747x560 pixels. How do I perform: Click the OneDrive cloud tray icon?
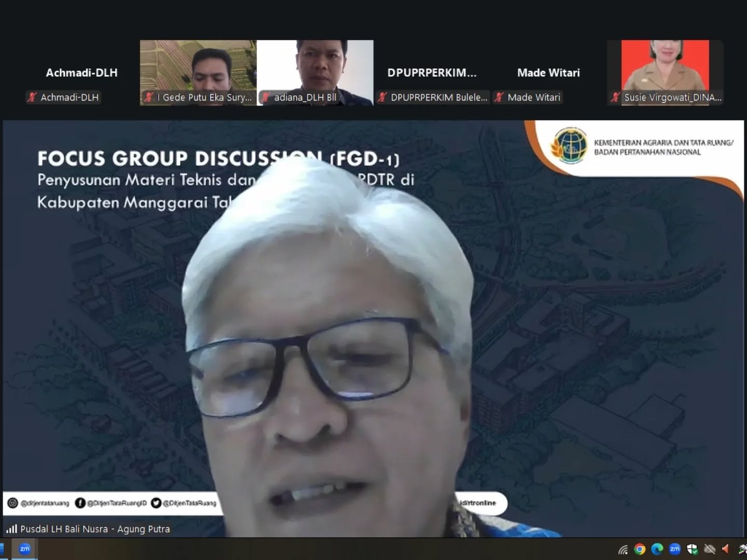pyautogui.click(x=710, y=549)
